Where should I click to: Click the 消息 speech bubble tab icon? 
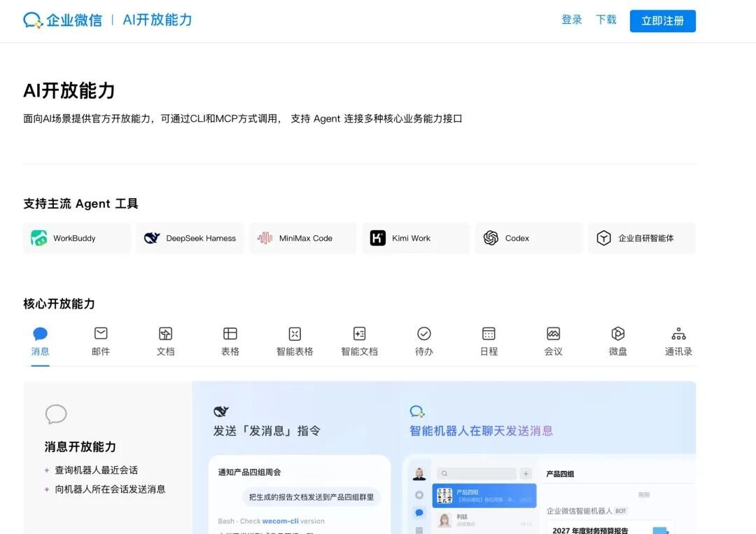point(40,334)
